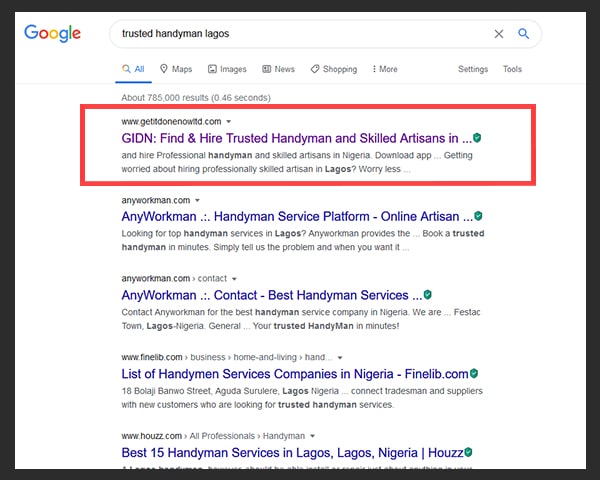Image resolution: width=600 pixels, height=480 pixels.
Task: Open dropdown arrow next to anyworkman.com contact URL
Action: point(234,279)
